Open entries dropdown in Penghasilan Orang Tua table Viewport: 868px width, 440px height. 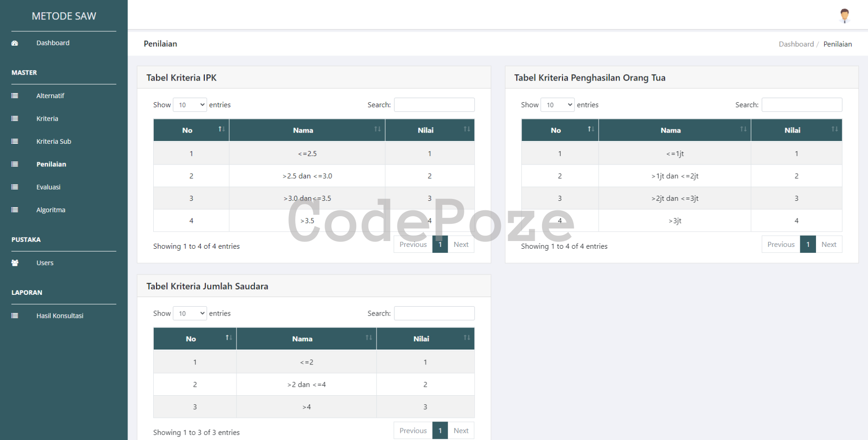[x=557, y=105]
